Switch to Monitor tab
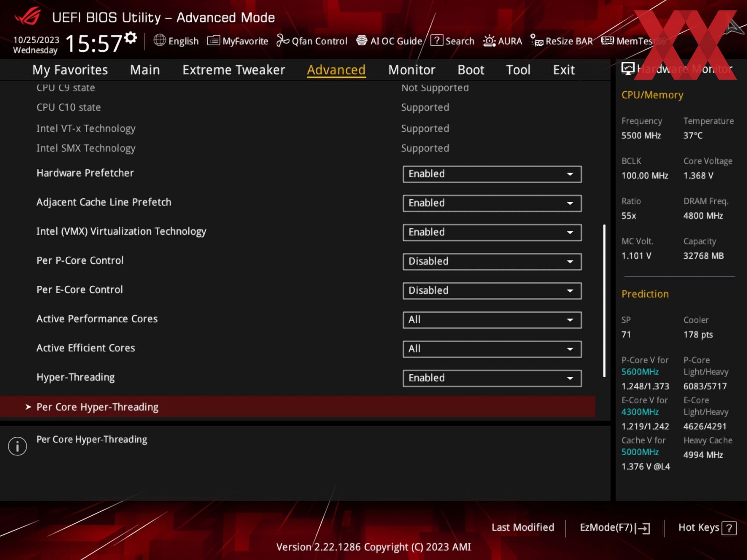747x560 pixels. (x=412, y=70)
